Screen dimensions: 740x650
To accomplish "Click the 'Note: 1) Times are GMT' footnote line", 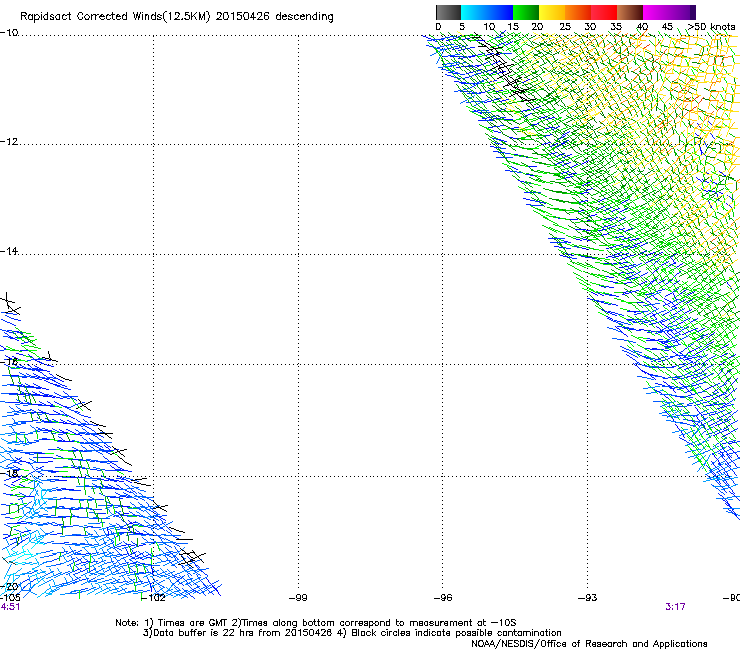I will tap(316, 623).
